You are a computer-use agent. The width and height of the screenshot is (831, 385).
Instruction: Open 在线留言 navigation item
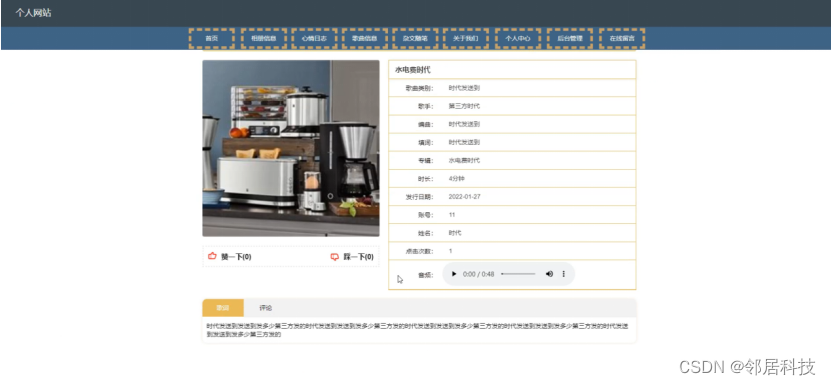(622, 39)
